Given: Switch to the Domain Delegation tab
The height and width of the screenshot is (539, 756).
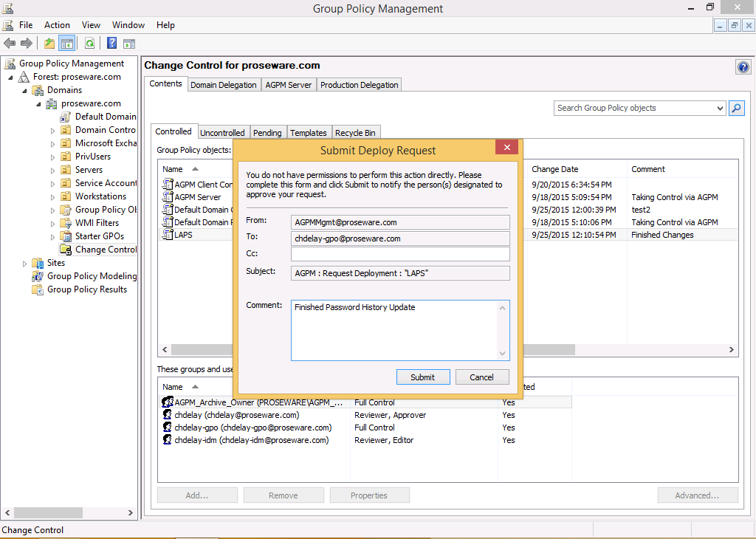Looking at the screenshot, I should click(223, 85).
